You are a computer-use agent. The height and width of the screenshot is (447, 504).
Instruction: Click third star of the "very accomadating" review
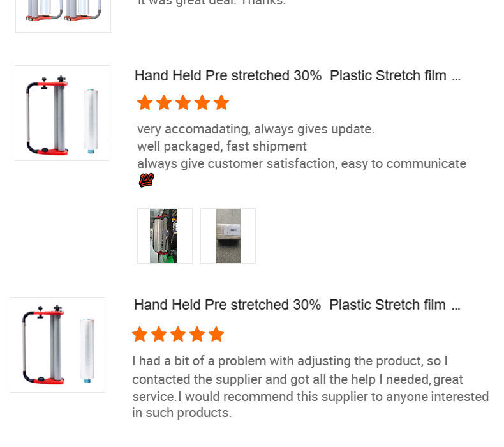point(183,103)
